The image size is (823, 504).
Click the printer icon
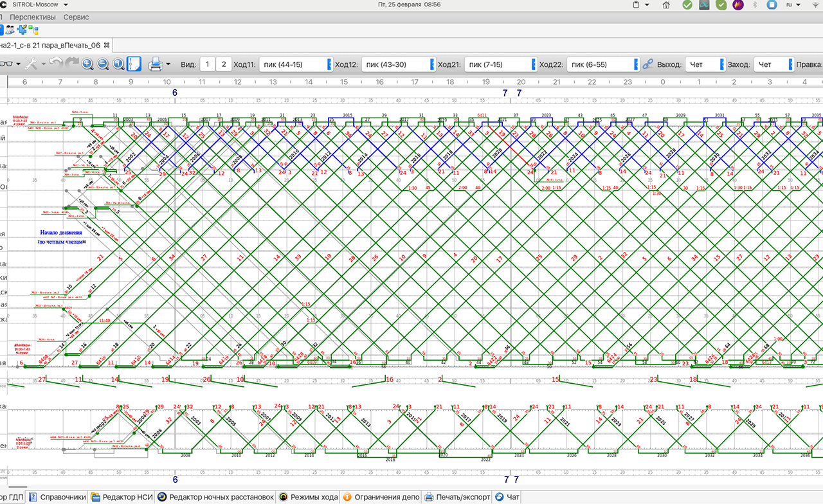155,64
